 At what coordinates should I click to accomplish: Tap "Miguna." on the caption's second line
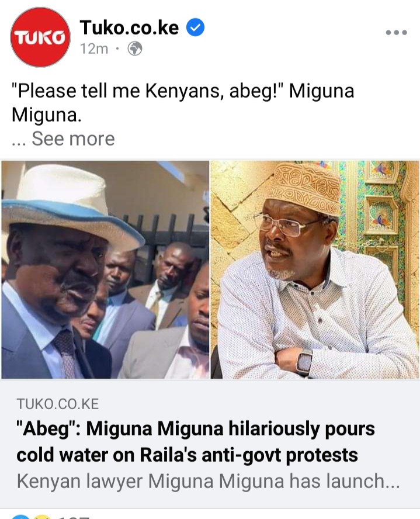click(46, 115)
